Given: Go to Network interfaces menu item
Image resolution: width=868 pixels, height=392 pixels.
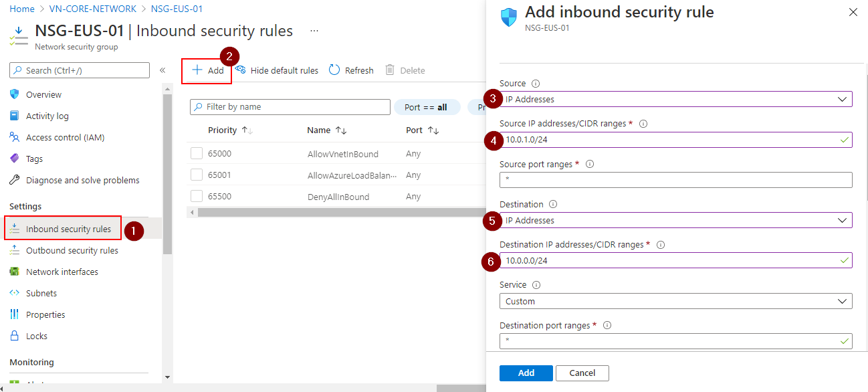Looking at the screenshot, I should (x=62, y=272).
